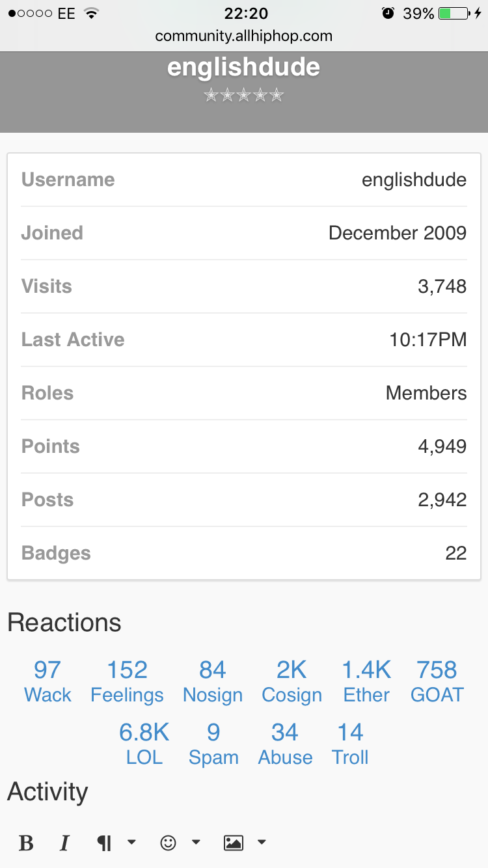Click the paragraph format icon
Screen dimensions: 488x868
click(104, 843)
